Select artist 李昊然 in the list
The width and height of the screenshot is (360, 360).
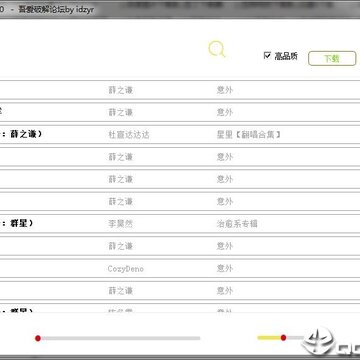(x=120, y=224)
